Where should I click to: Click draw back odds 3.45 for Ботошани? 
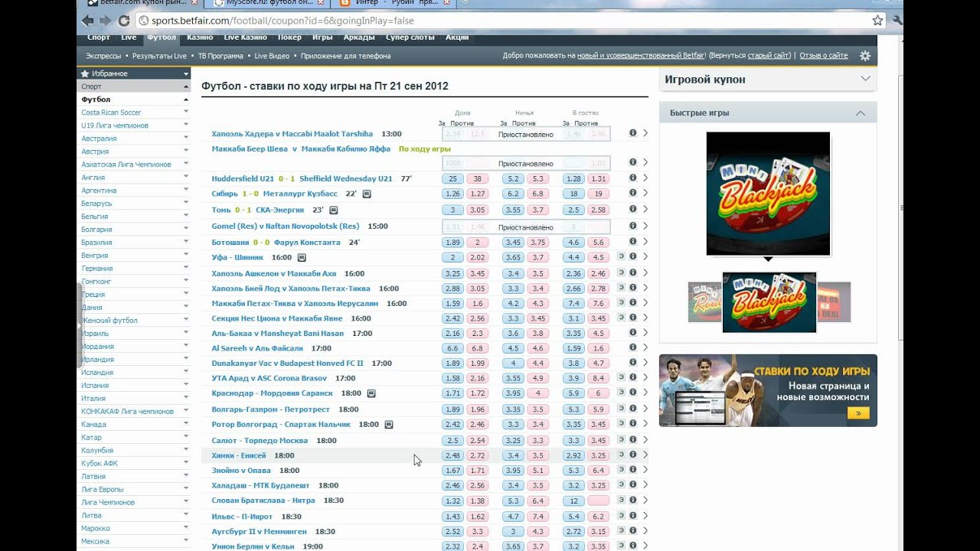click(x=513, y=242)
